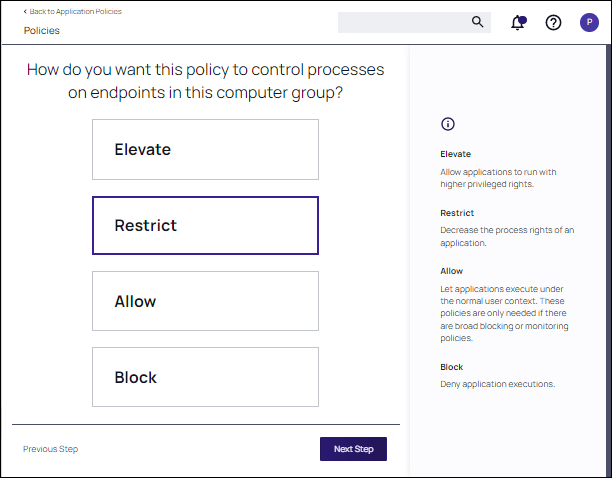Click the Elevate heading in info panel
Screen dimensions: 612x478
[x=455, y=154]
